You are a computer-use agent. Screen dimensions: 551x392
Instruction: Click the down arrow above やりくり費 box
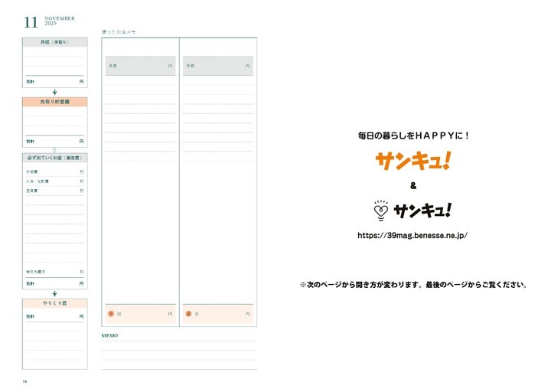[55, 294]
